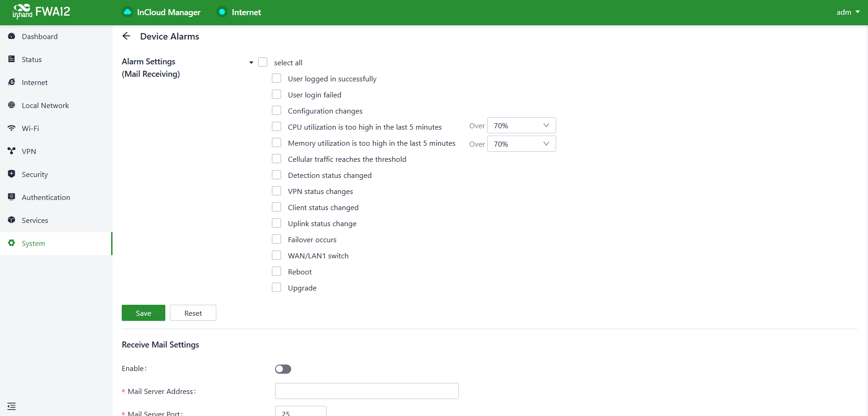The width and height of the screenshot is (868, 416).
Task: Collapse sidebar using bottom-left menu icon
Action: tap(11, 406)
